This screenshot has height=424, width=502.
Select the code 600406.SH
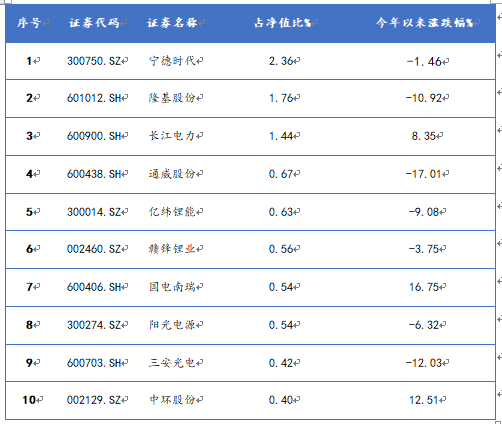click(94, 287)
